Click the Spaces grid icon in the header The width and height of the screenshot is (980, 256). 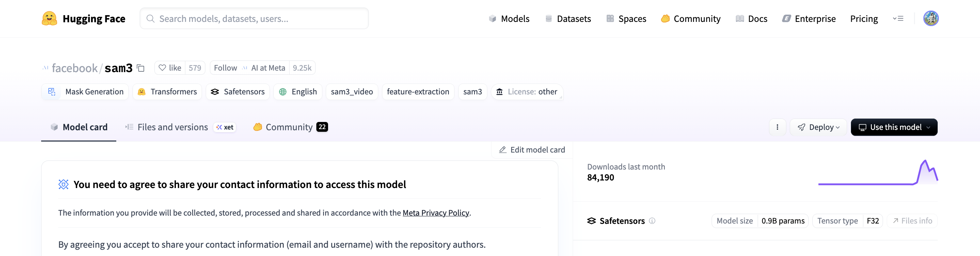[x=610, y=19]
